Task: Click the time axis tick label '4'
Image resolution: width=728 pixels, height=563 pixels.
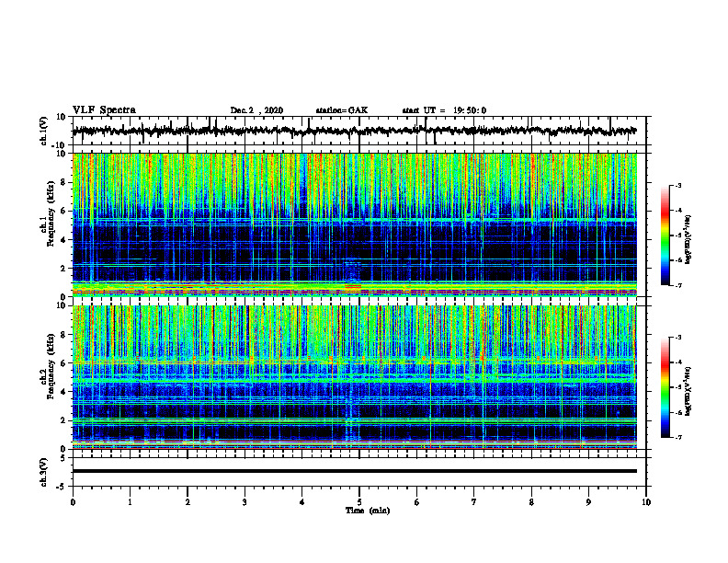Action: 302,502
